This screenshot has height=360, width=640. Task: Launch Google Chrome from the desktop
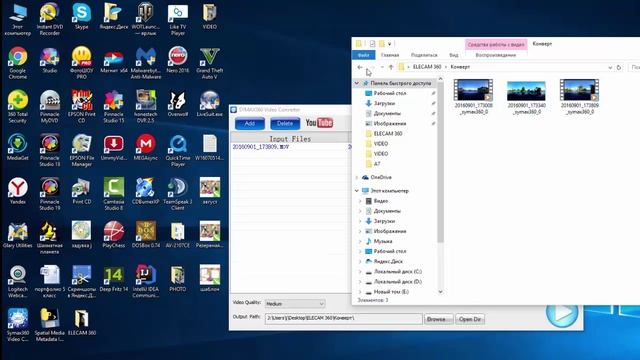pyautogui.click(x=18, y=63)
